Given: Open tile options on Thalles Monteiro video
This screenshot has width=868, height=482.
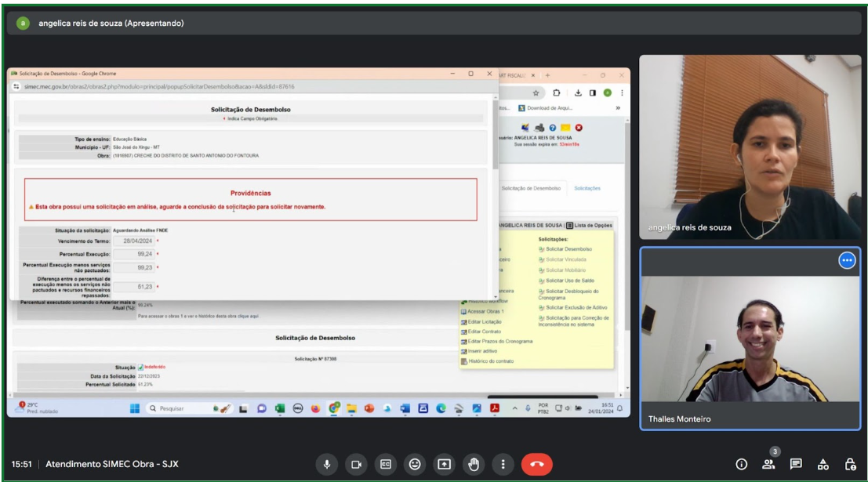Looking at the screenshot, I should tap(847, 261).
